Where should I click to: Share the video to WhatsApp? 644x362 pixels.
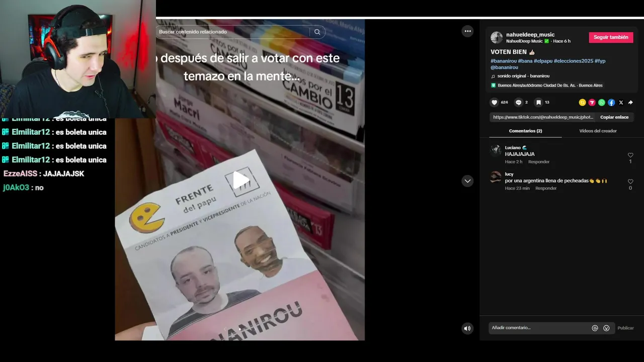coord(601,103)
